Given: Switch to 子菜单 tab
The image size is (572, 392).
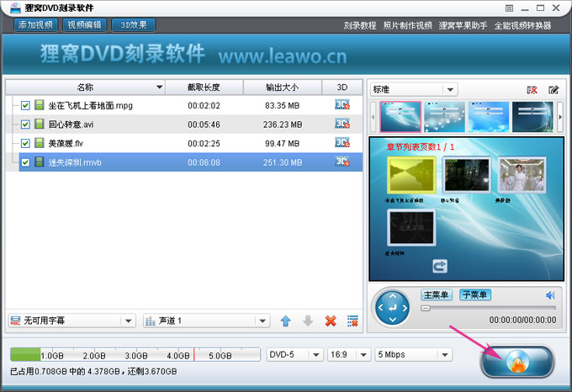Looking at the screenshot, I should [475, 294].
